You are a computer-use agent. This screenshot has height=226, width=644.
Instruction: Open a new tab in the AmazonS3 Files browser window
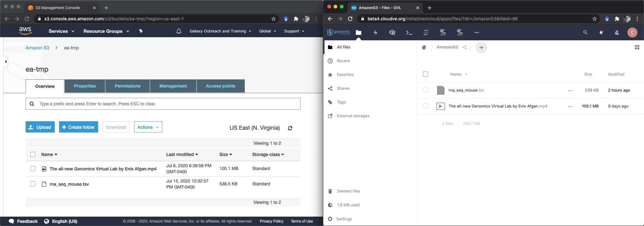coord(430,8)
